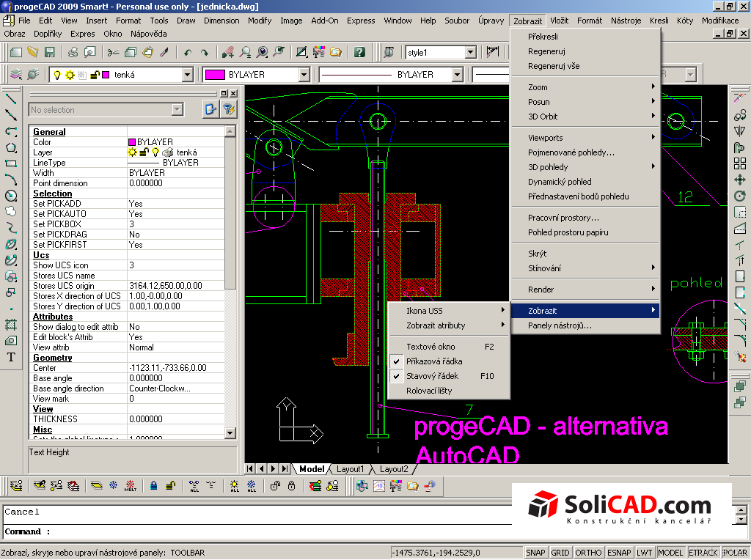751x560 pixels.
Task: Click the quick select filter icon
Action: click(x=229, y=110)
